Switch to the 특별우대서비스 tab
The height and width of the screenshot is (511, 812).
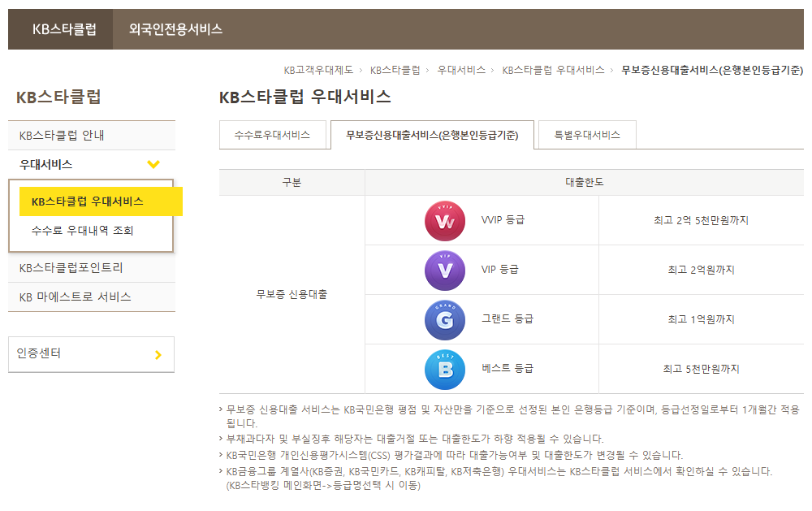[587, 135]
